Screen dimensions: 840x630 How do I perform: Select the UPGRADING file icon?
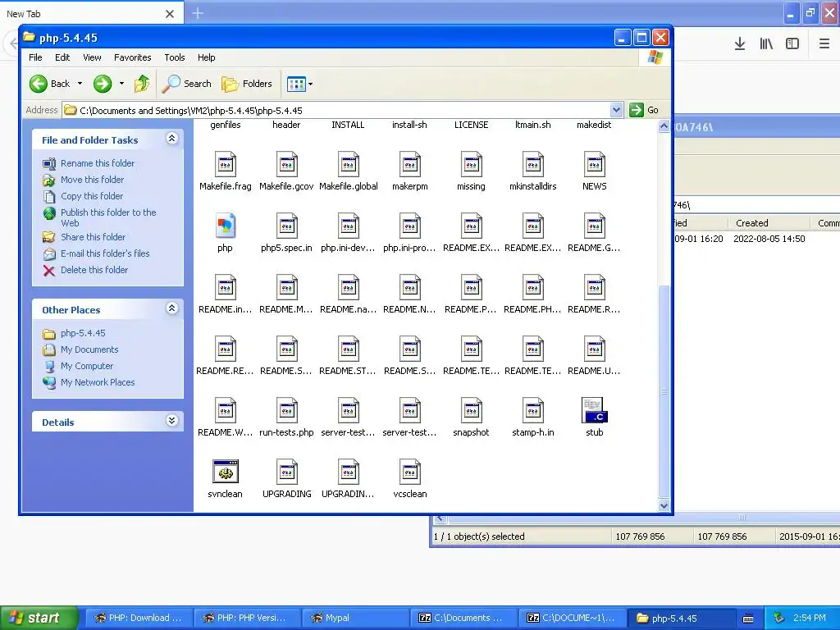[286, 472]
